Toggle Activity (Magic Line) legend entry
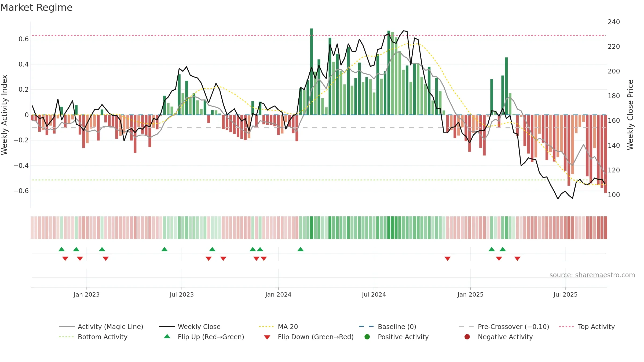Image resolution: width=644 pixels, height=362 pixels. click(x=101, y=327)
